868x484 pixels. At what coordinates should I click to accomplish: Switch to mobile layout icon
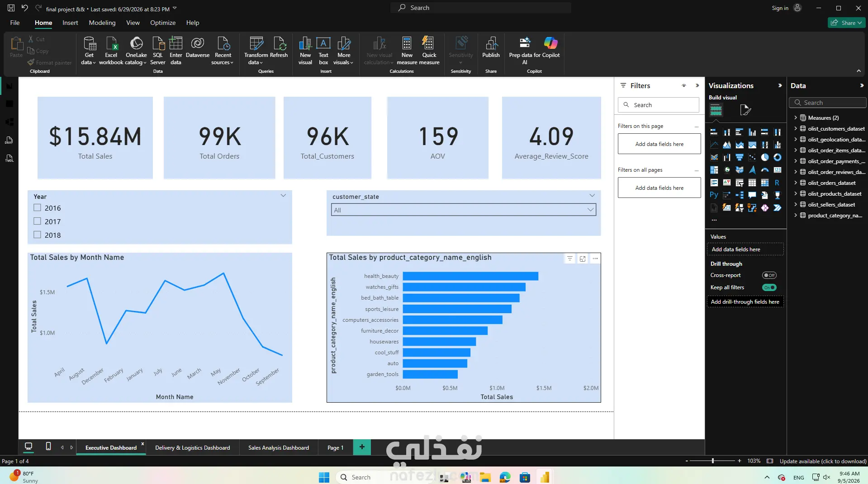point(48,446)
